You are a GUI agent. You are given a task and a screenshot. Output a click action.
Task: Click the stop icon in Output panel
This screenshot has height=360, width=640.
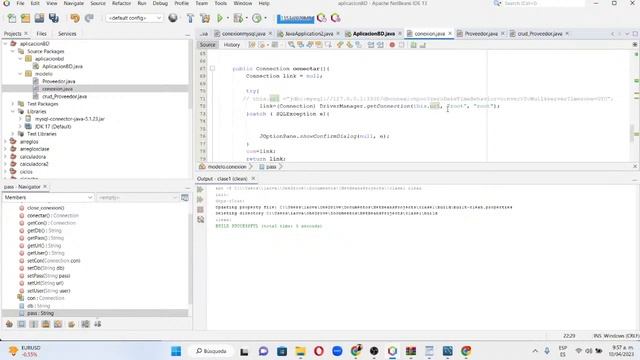tap(200, 209)
